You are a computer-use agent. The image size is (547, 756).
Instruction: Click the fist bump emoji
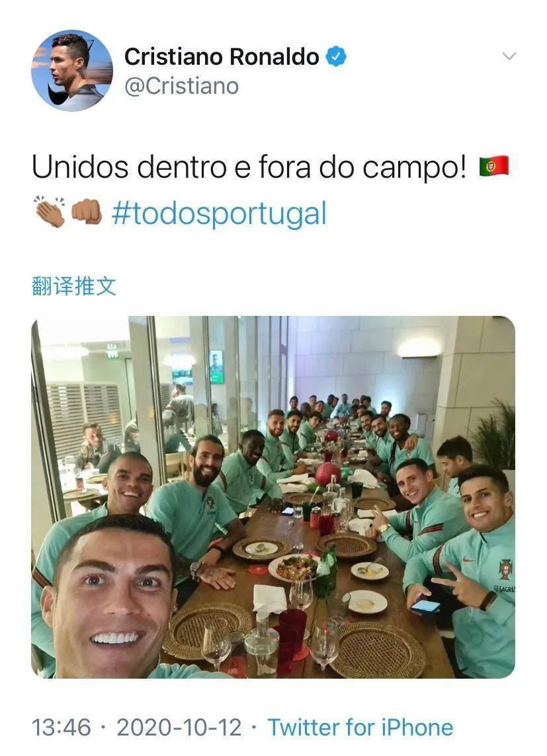tap(87, 213)
